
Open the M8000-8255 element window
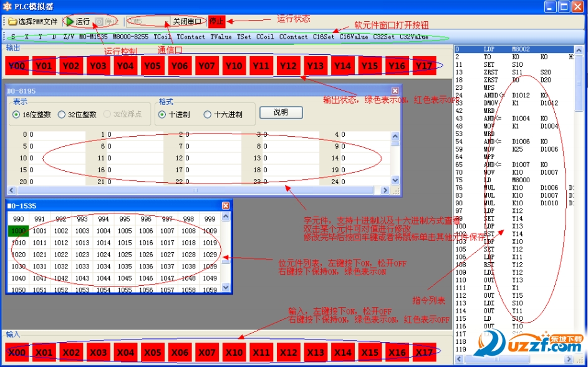[x=130, y=37]
